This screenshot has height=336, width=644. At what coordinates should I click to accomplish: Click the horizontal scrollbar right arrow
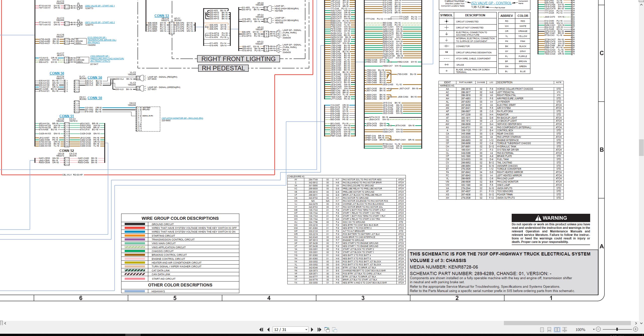click(x=636, y=323)
